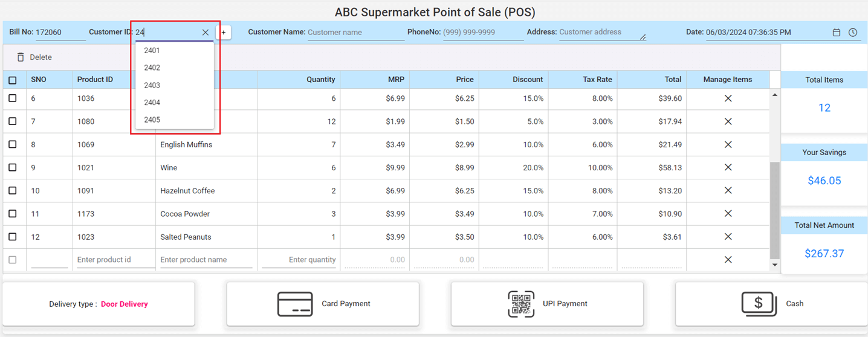Open the clock time picker icon
Screen dimensions: 868x337
(x=853, y=33)
